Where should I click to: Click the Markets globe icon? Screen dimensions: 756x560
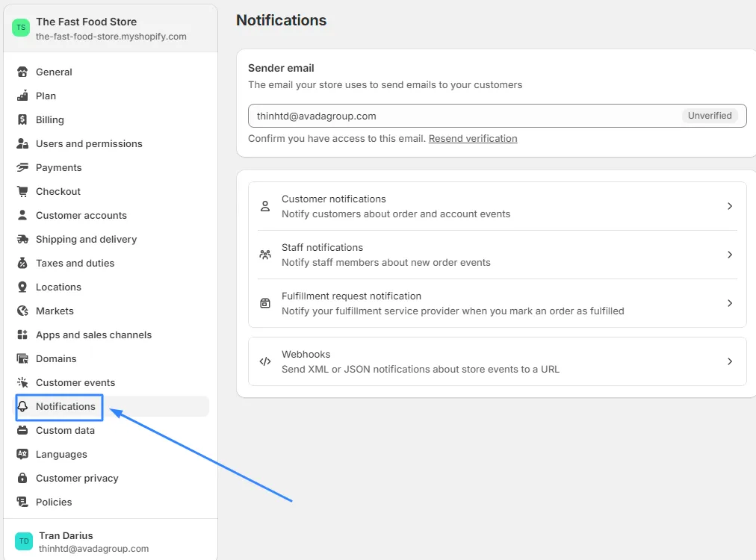pyautogui.click(x=22, y=311)
